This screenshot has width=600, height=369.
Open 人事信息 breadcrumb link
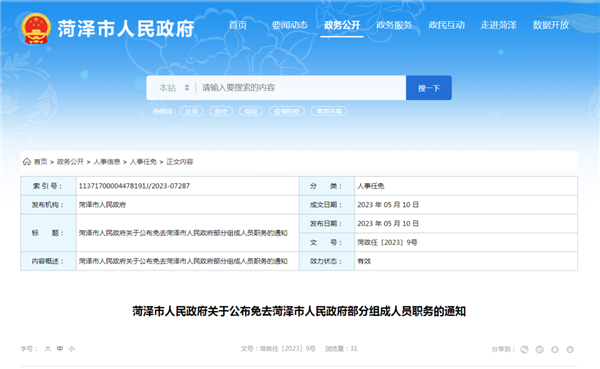[x=107, y=162]
